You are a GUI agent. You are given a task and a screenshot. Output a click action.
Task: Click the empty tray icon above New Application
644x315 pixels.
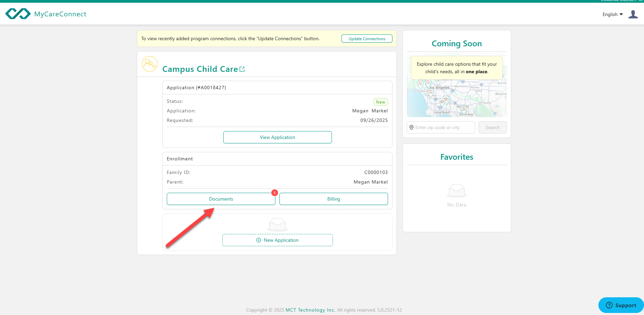(277, 224)
